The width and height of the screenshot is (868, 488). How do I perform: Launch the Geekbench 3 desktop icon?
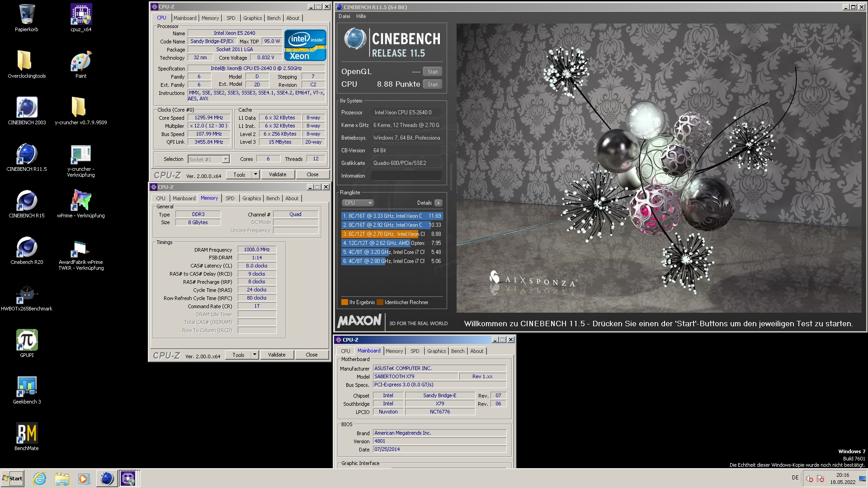(27, 390)
